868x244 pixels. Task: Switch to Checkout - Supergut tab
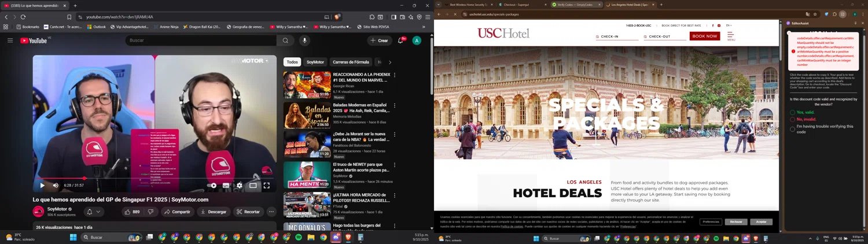tap(522, 5)
